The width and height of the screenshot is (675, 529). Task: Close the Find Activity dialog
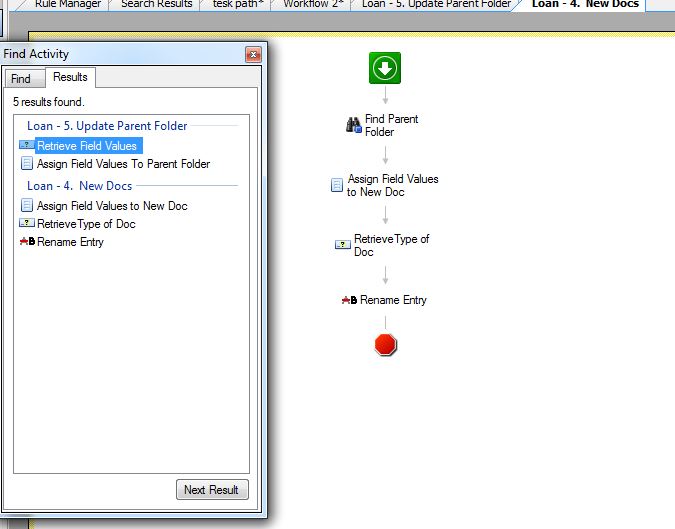pyautogui.click(x=253, y=55)
